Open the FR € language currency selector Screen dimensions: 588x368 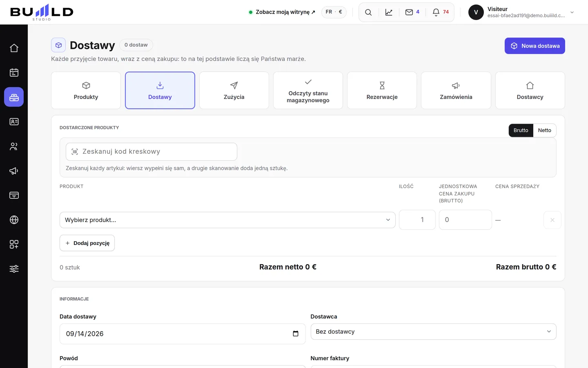334,12
